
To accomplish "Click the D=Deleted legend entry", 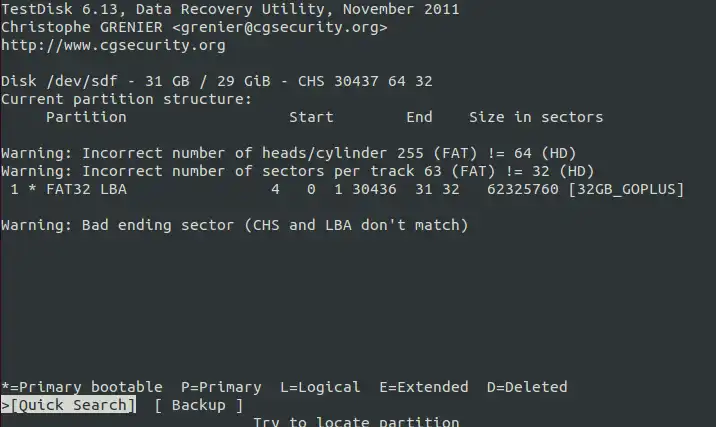I will [527, 387].
